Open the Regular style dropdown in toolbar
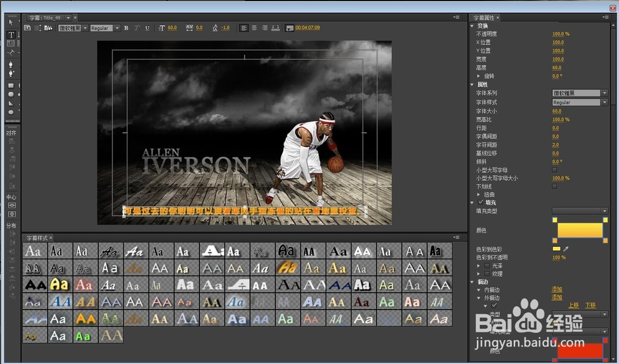Screen dimensions: 619x364 117,28
